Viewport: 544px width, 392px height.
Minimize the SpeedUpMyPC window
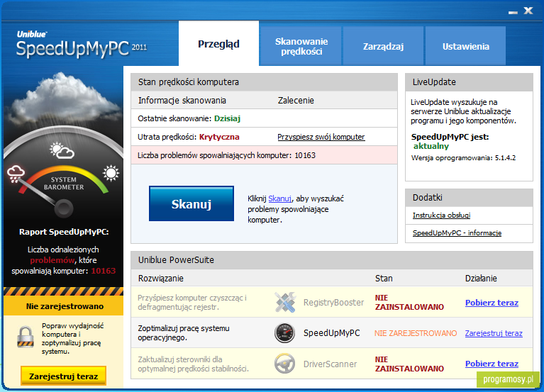pos(513,12)
